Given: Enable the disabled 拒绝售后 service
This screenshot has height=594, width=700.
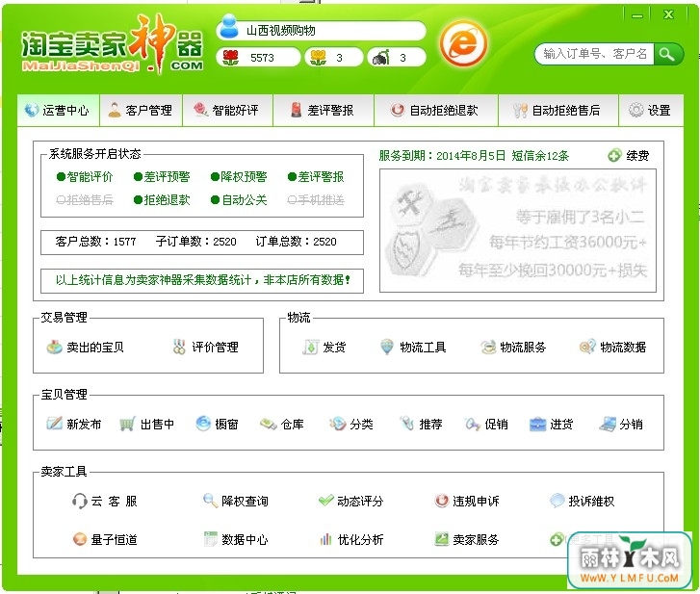Looking at the screenshot, I should click(x=85, y=200).
